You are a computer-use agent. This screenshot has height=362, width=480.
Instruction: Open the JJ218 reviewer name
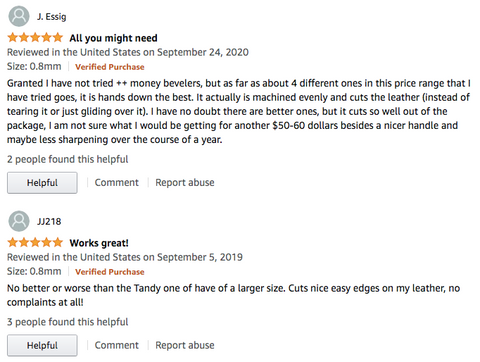[49, 222]
